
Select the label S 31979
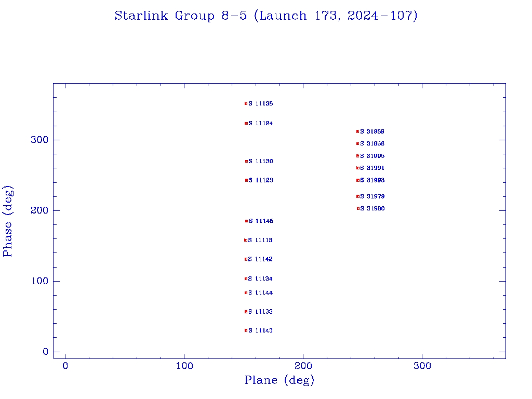click(372, 196)
